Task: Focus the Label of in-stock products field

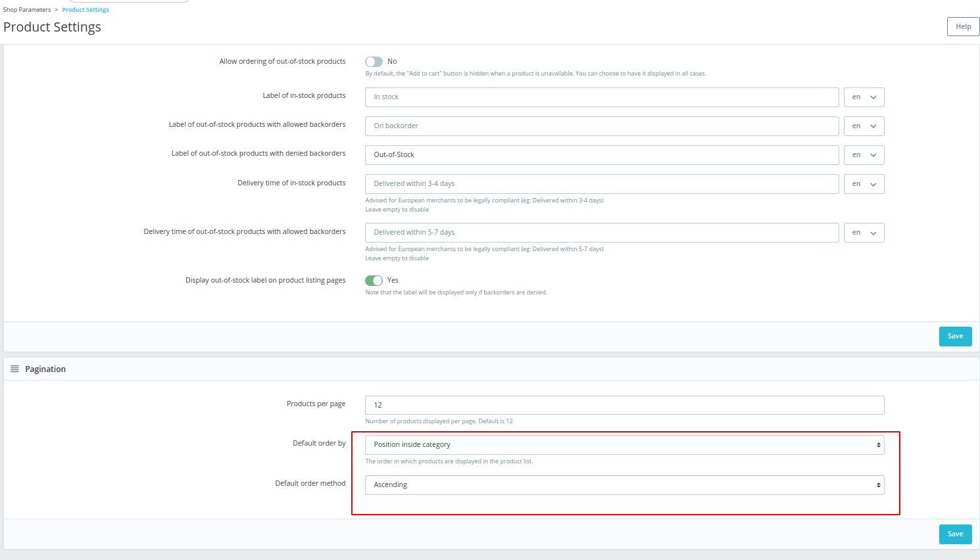Action: 602,97
